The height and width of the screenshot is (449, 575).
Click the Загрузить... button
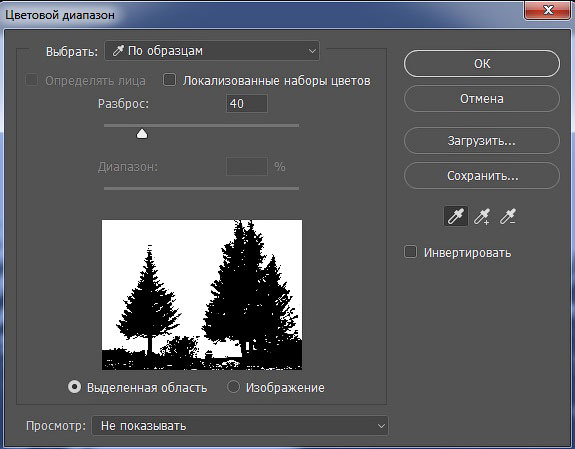pos(482,140)
